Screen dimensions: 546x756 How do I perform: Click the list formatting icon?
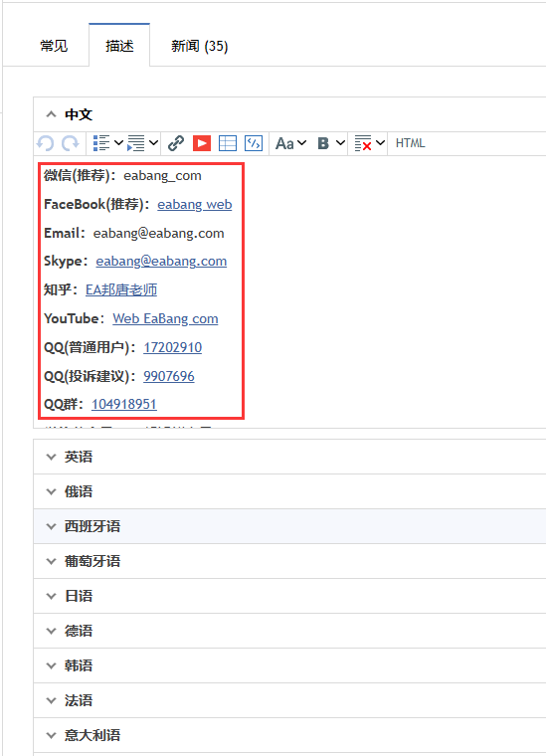[x=101, y=143]
